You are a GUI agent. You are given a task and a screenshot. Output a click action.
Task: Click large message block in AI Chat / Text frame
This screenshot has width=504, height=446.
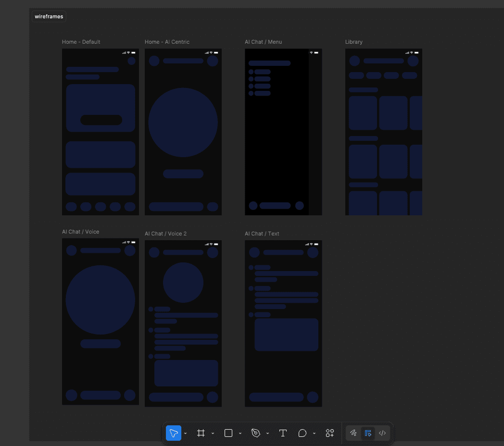287,334
